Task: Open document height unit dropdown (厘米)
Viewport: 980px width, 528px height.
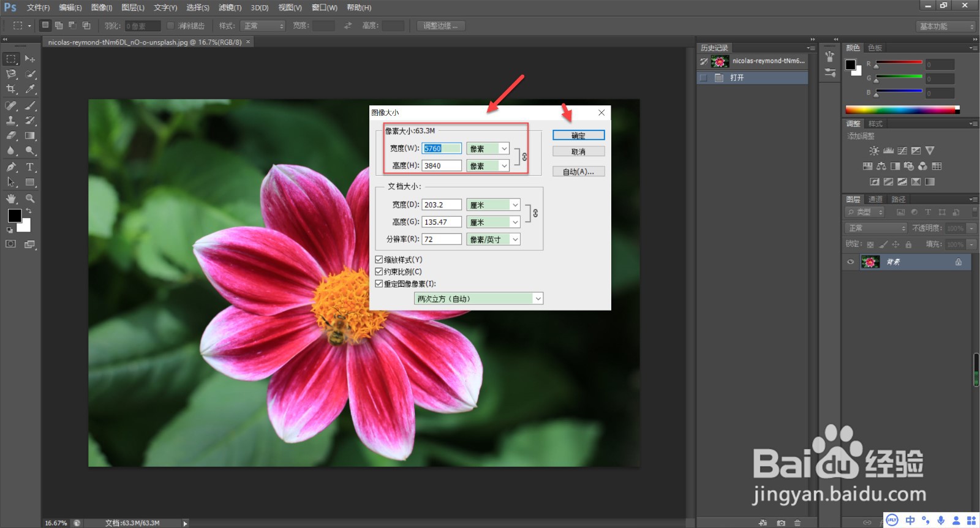Action: (x=494, y=222)
